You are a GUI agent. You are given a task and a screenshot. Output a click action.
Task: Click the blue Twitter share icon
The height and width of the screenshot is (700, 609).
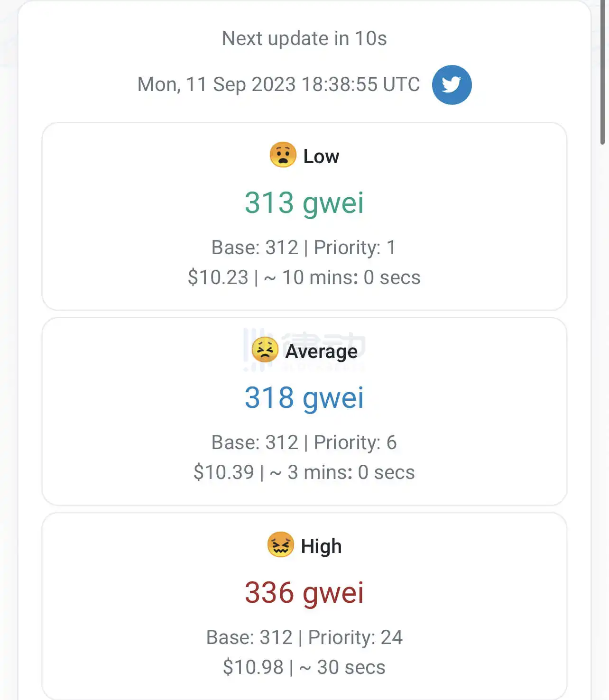(452, 85)
